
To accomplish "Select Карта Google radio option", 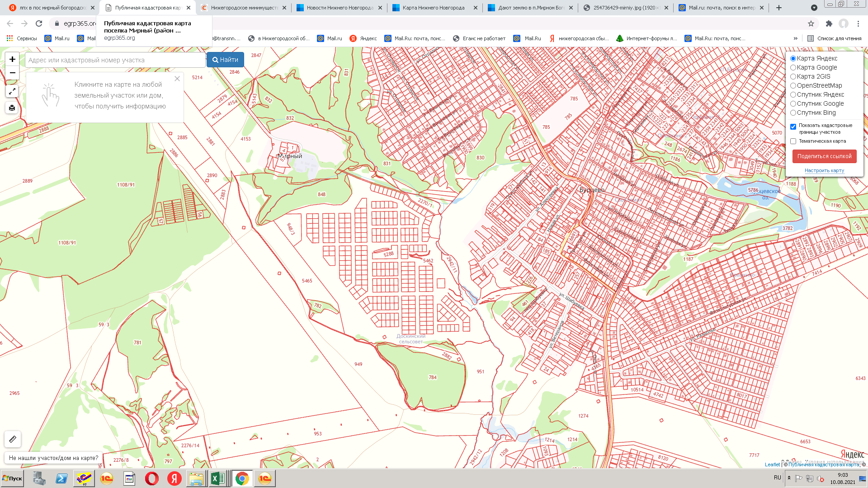I will point(793,68).
